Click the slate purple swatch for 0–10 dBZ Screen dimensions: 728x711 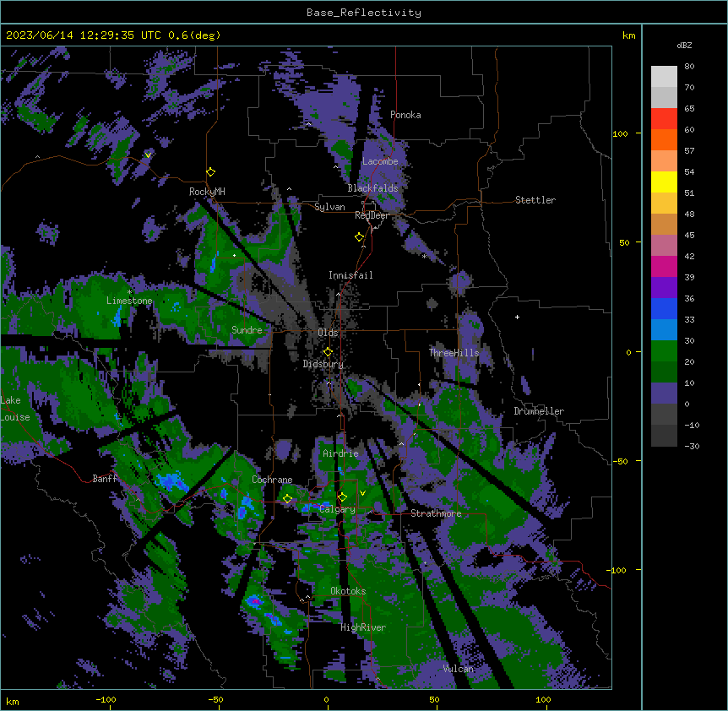tap(664, 393)
